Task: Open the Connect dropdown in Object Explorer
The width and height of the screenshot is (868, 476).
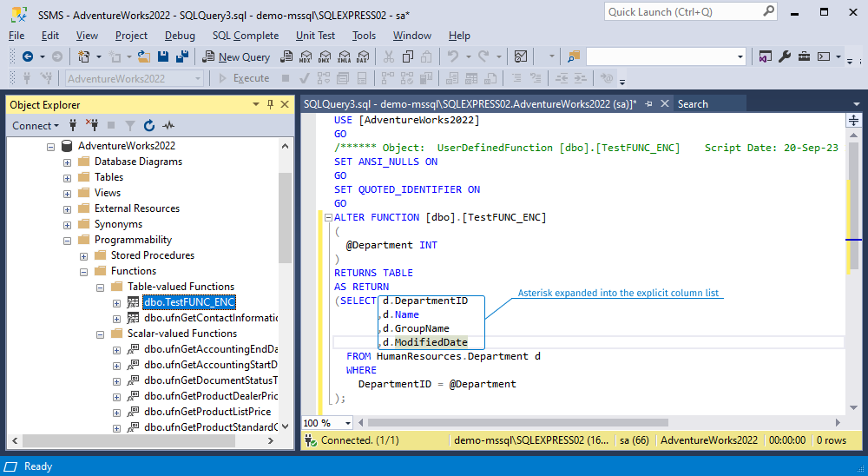Action: coord(36,126)
